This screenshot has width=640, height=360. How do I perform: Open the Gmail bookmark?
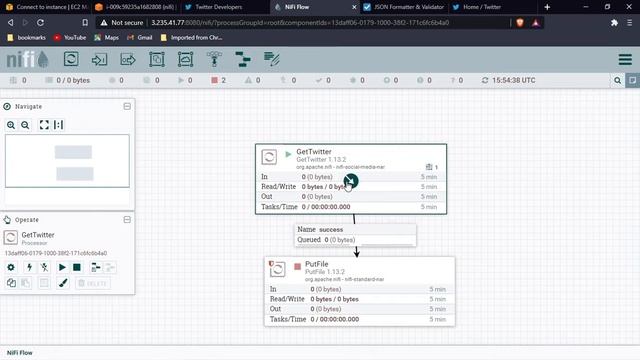(140, 38)
